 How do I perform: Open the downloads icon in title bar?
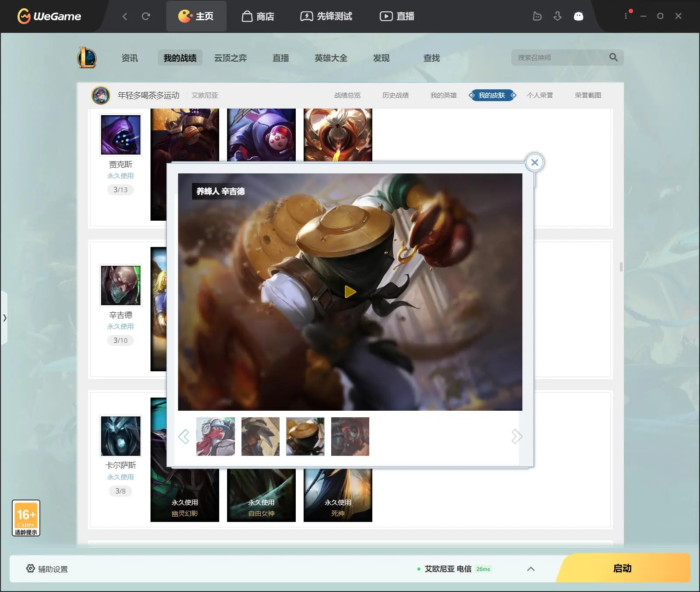click(557, 16)
